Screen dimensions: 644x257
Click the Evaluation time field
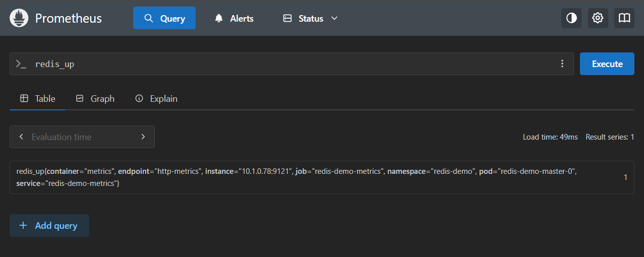coord(82,137)
